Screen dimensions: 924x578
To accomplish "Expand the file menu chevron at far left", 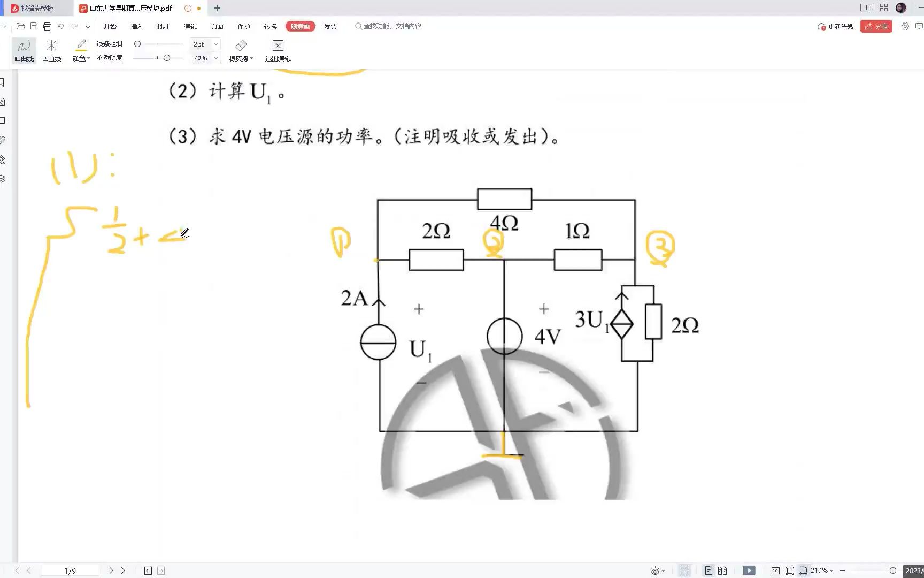I will 4,26.
